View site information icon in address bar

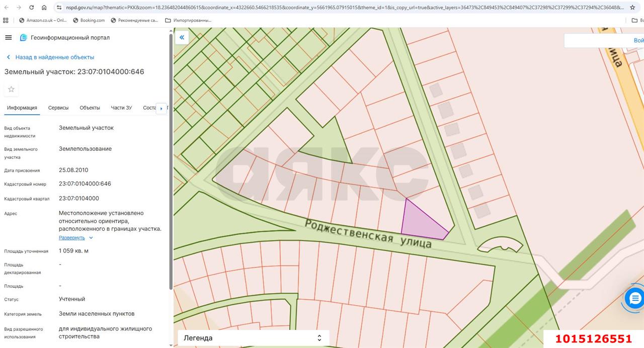[x=59, y=8]
